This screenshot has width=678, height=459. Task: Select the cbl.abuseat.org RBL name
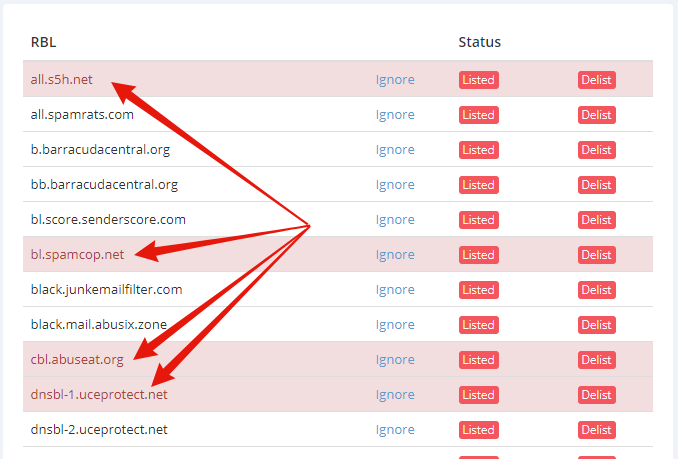pos(77,360)
